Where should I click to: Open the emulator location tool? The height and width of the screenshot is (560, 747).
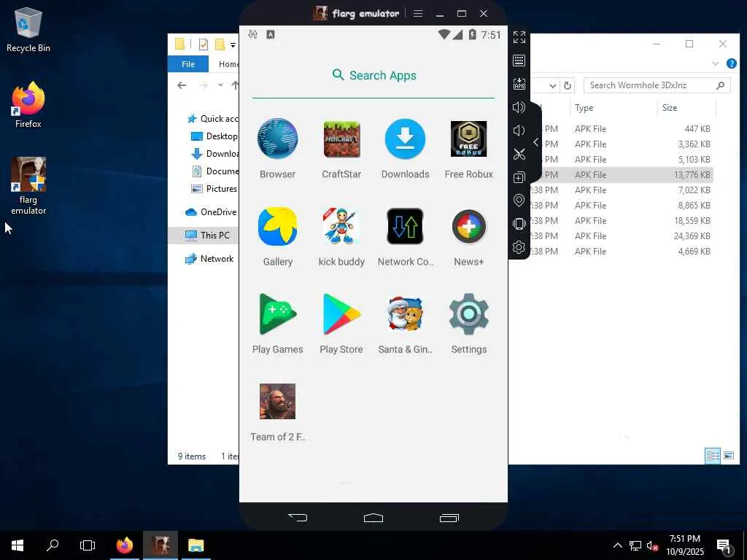[519, 201]
